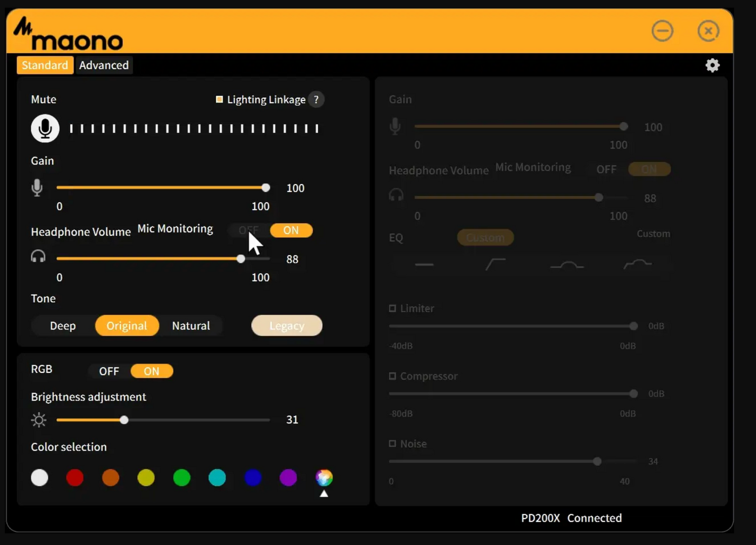The width and height of the screenshot is (756, 545).
Task: Apply the Legacy tone preset
Action: pos(286,325)
